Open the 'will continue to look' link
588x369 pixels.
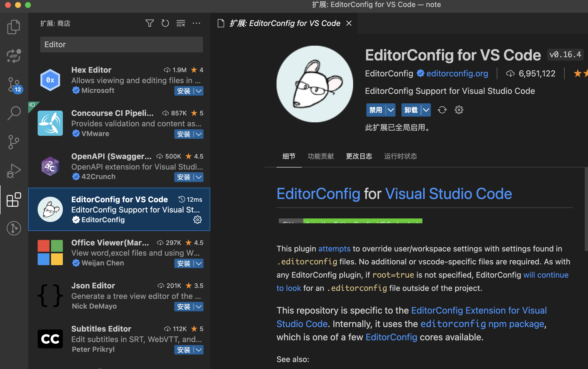click(x=546, y=275)
